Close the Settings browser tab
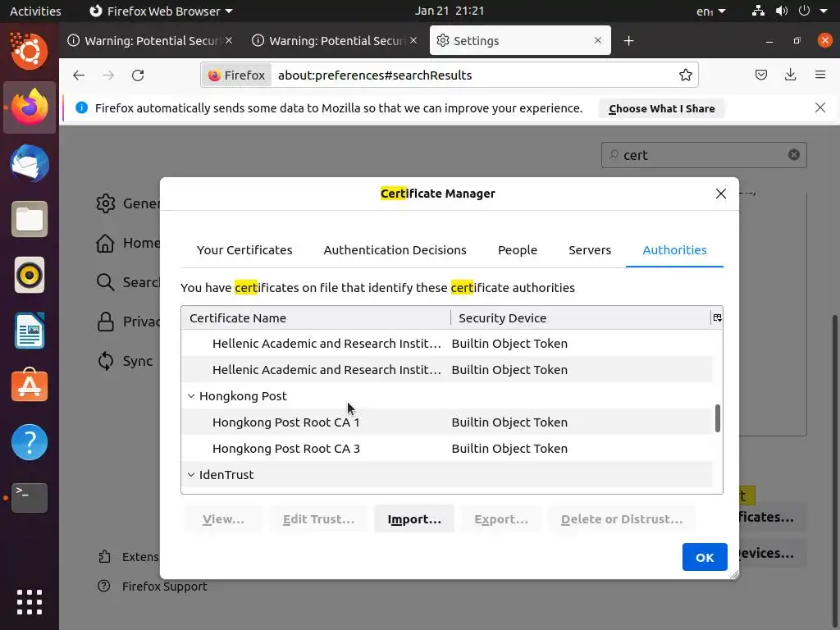840x630 pixels. point(598,40)
